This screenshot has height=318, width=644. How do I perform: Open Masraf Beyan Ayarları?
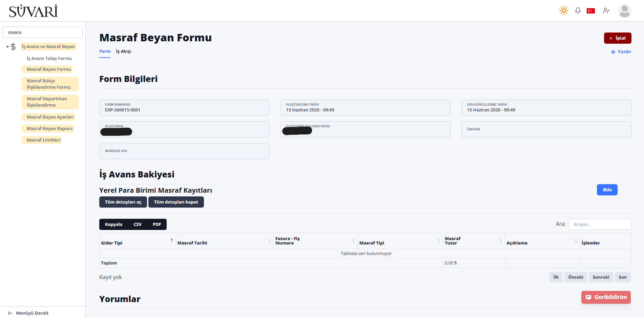click(x=48, y=117)
